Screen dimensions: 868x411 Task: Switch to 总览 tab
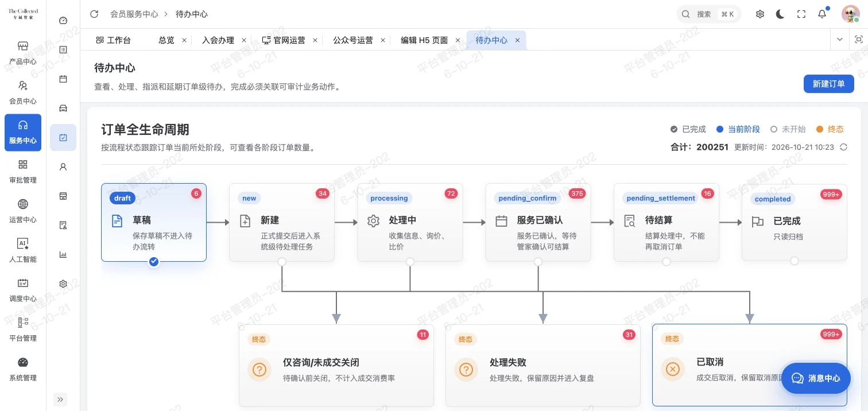pyautogui.click(x=166, y=40)
